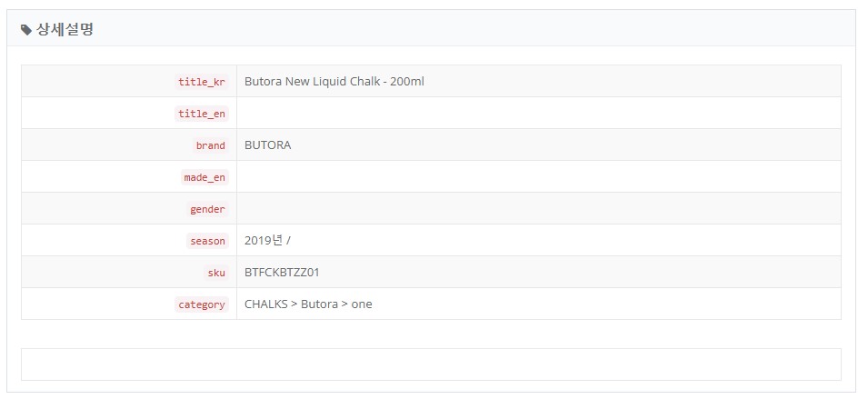Select the gender label tag
Screen dimensions: 868x399
point(207,209)
